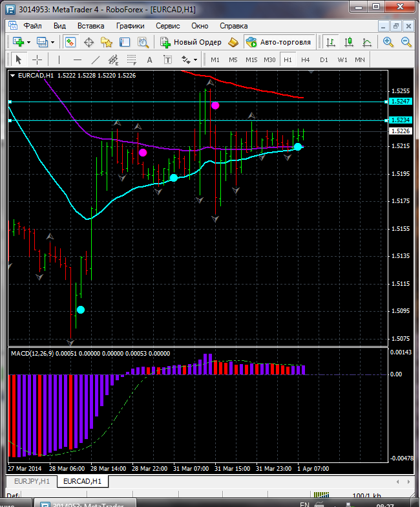The height and width of the screenshot is (507, 420).
Task: Switch to W1 timeframe
Action: 342,59
